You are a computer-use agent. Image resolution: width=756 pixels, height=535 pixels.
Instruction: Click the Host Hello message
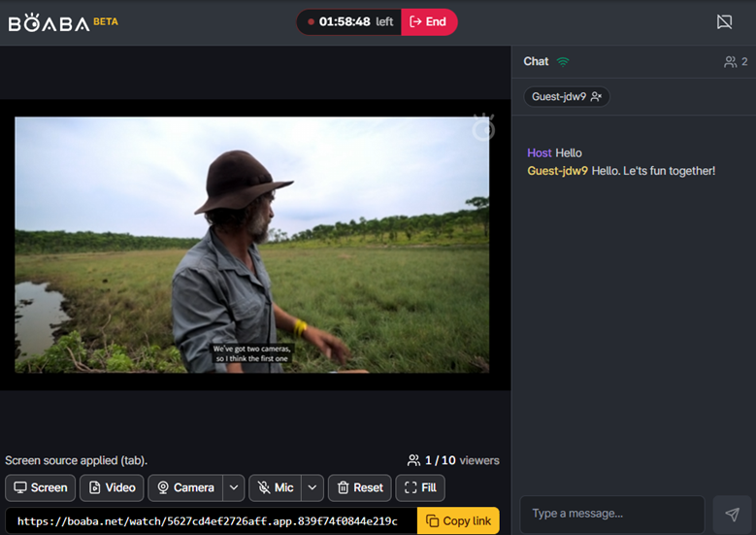point(554,152)
